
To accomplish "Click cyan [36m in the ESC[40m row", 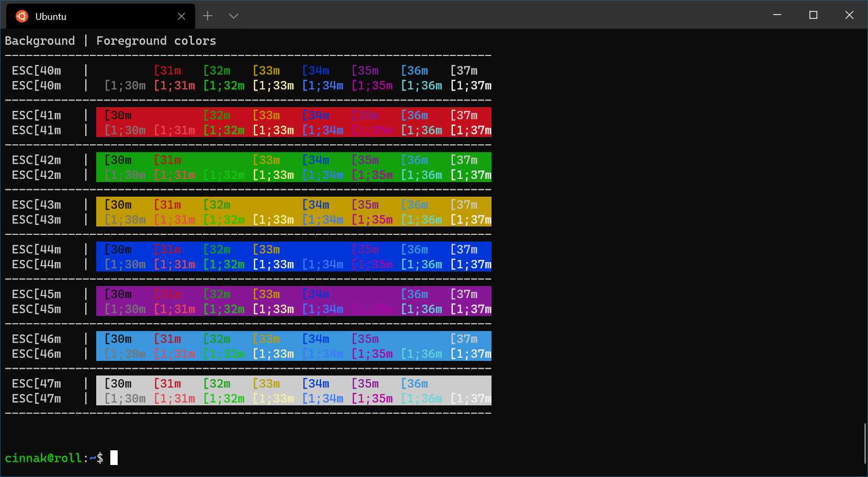I will point(414,71).
